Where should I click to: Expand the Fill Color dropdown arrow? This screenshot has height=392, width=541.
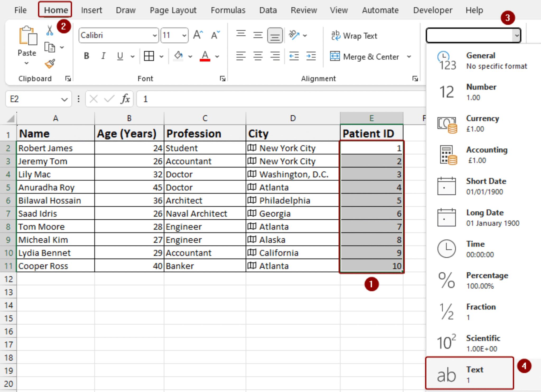191,56
